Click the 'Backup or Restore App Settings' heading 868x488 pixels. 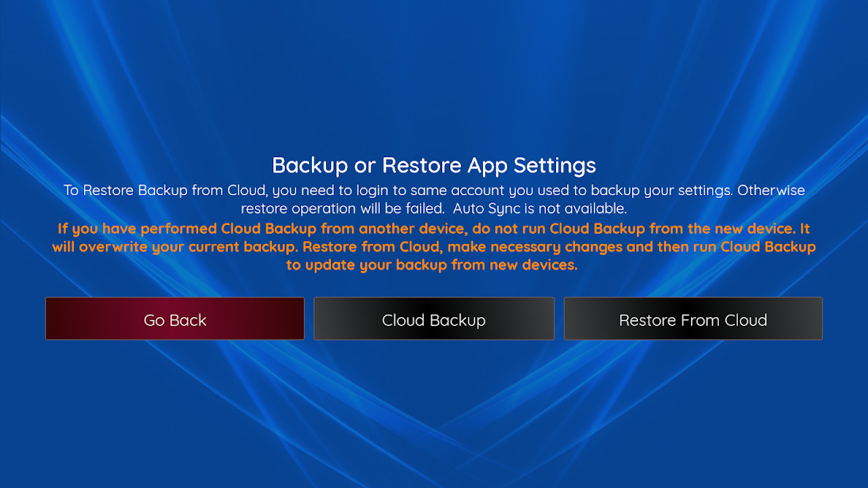(x=434, y=165)
